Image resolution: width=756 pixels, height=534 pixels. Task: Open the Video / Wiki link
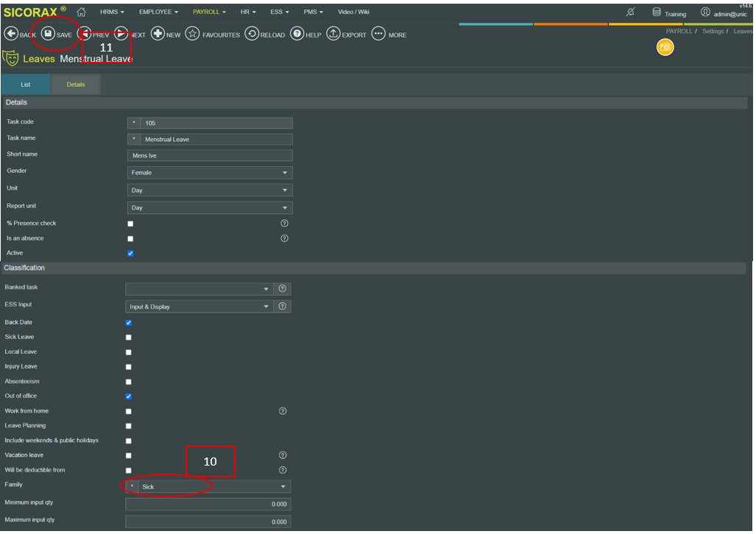point(353,12)
